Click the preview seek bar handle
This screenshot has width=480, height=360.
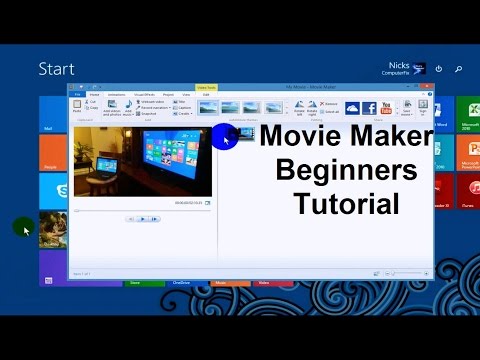coord(77,211)
